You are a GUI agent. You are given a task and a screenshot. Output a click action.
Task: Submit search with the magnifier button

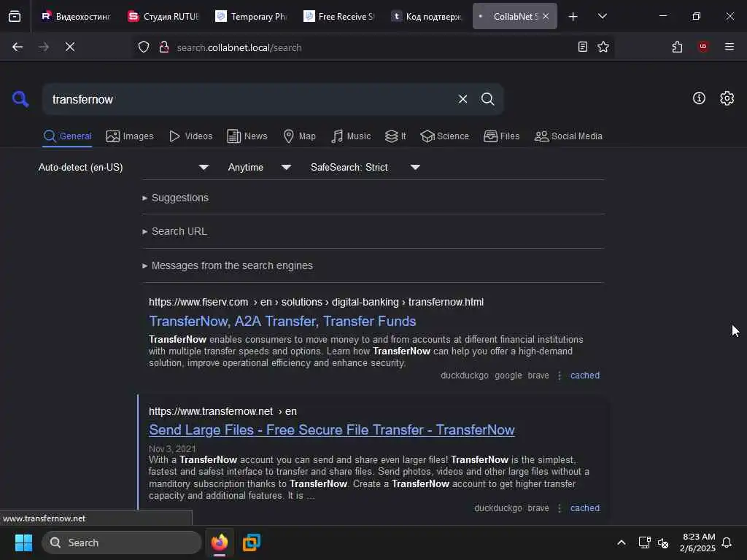pos(487,99)
